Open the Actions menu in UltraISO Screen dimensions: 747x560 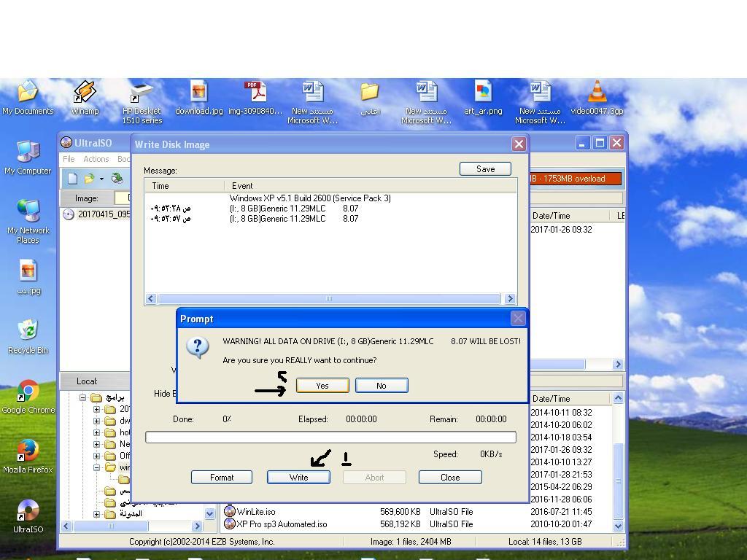tap(96, 159)
